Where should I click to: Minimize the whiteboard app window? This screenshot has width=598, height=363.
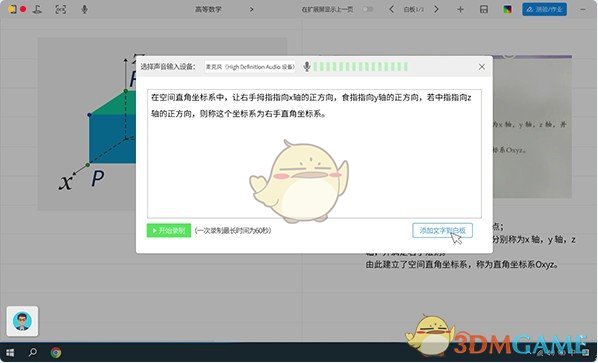pyautogui.click(x=583, y=9)
